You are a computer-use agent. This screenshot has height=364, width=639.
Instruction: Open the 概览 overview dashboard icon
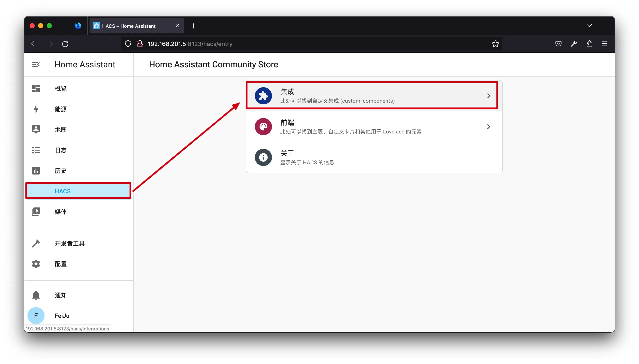tap(36, 89)
